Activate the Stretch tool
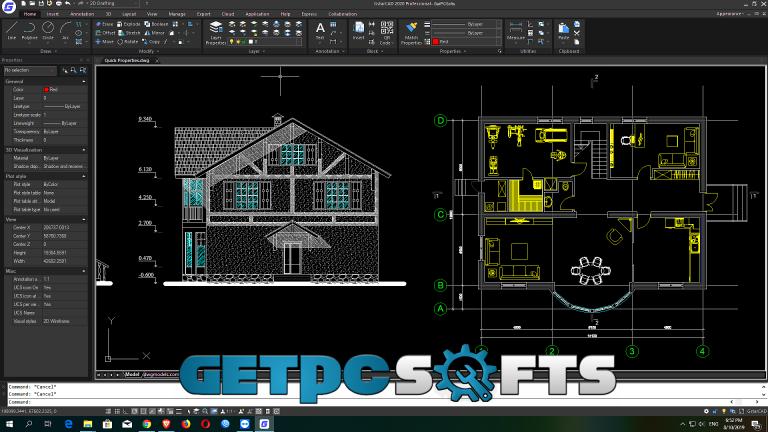The height and width of the screenshot is (432, 768). [129, 33]
